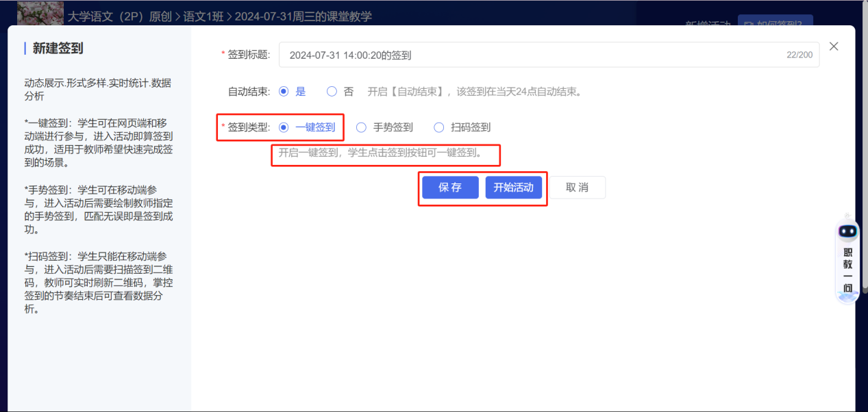The image size is (868, 412).
Task: Close the 新建签到 dialog with X
Action: tap(834, 47)
